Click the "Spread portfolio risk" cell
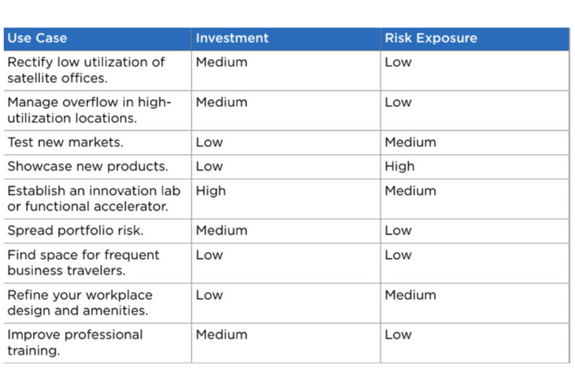 coord(75,231)
